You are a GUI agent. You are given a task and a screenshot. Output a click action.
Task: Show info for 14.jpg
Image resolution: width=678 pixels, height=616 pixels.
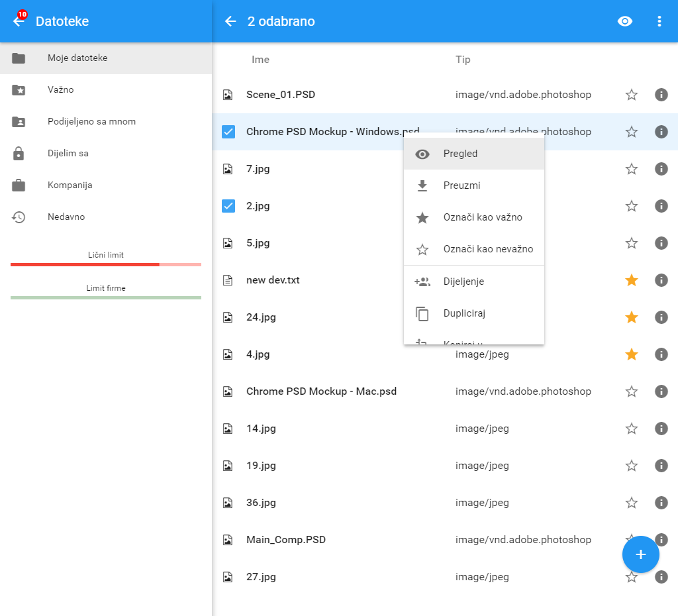(x=661, y=429)
